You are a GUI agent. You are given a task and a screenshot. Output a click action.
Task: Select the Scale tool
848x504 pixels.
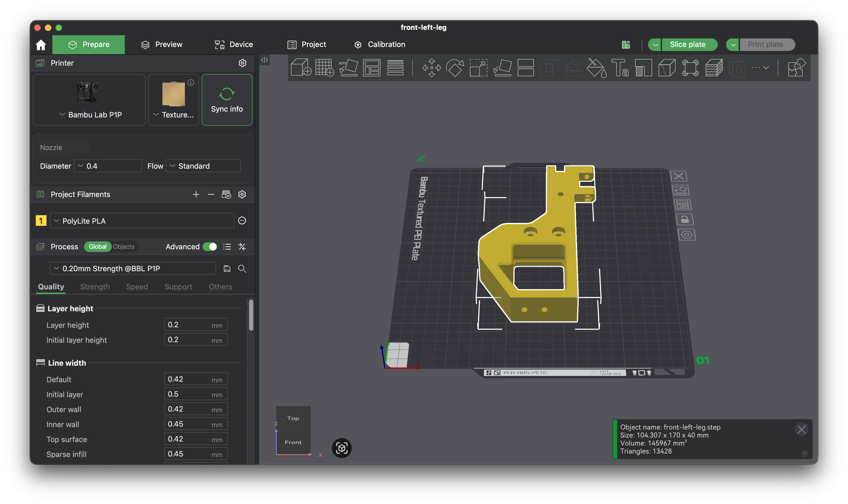(x=478, y=68)
